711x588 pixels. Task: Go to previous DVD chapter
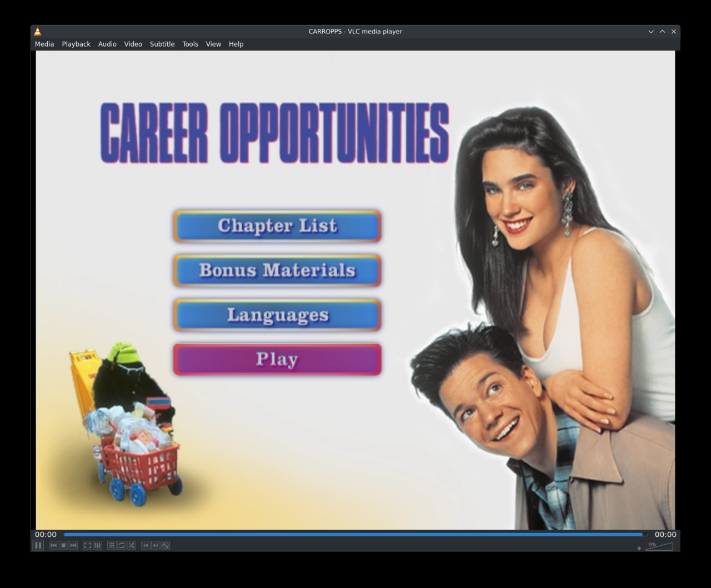pyautogui.click(x=146, y=545)
